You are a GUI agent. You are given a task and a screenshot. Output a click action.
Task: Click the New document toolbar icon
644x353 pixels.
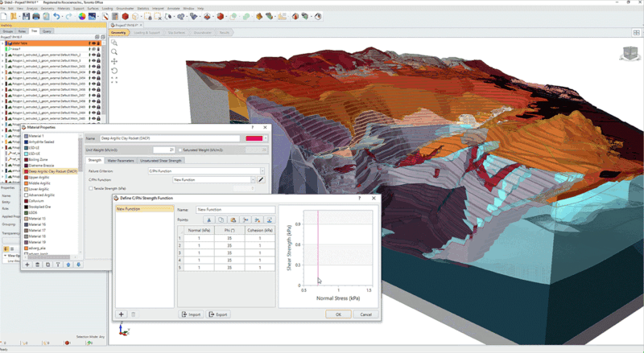tap(4, 16)
